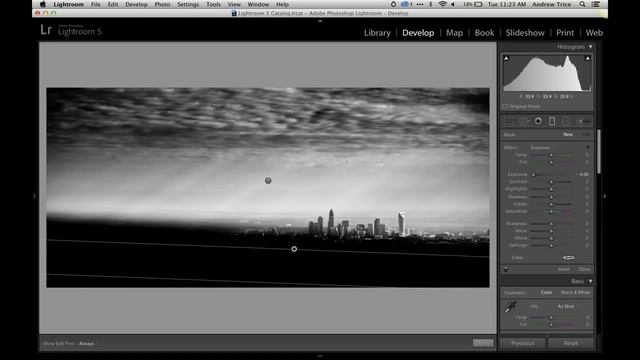Screen dimensions: 640x360
Task: Collapse the Histogram panel
Action: pos(590,47)
